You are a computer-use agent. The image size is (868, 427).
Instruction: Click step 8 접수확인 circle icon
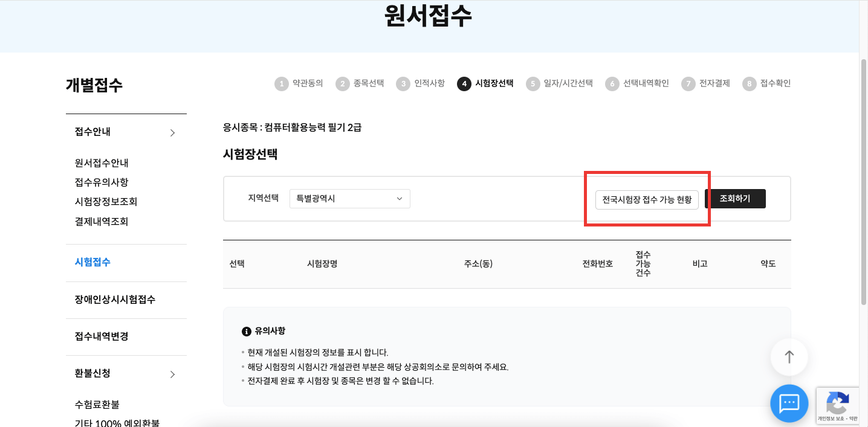click(x=749, y=84)
